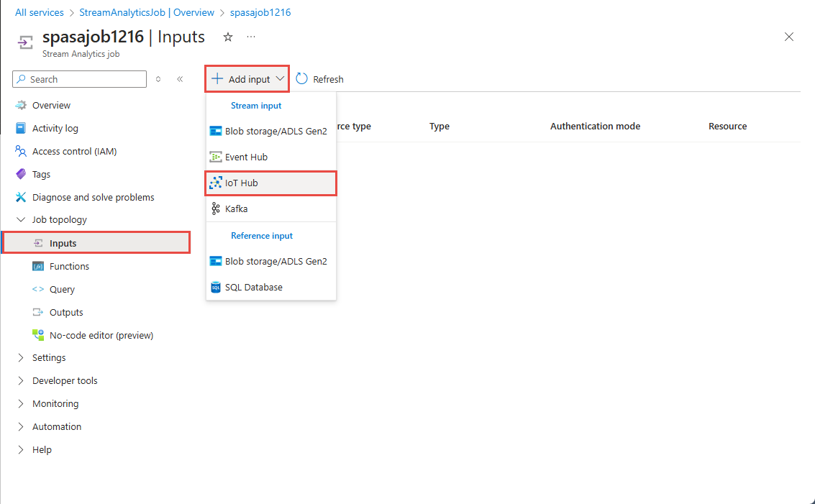Open Outputs under Job topology
This screenshot has width=815, height=504.
click(x=66, y=312)
